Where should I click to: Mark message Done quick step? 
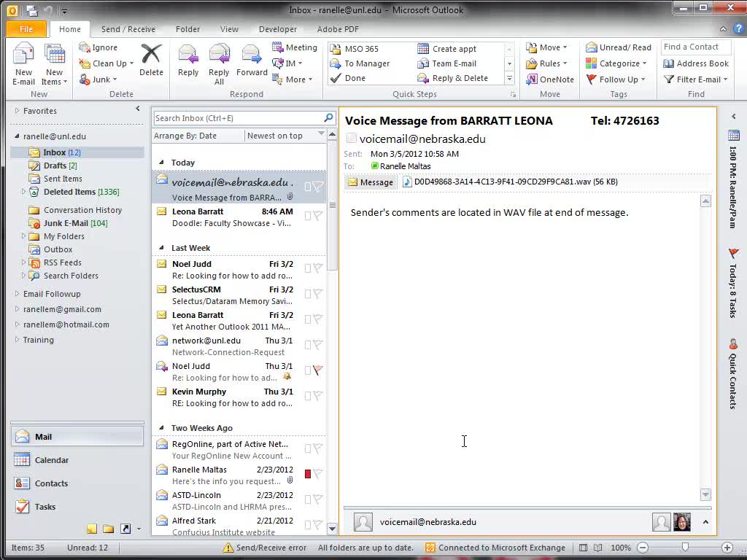click(348, 78)
